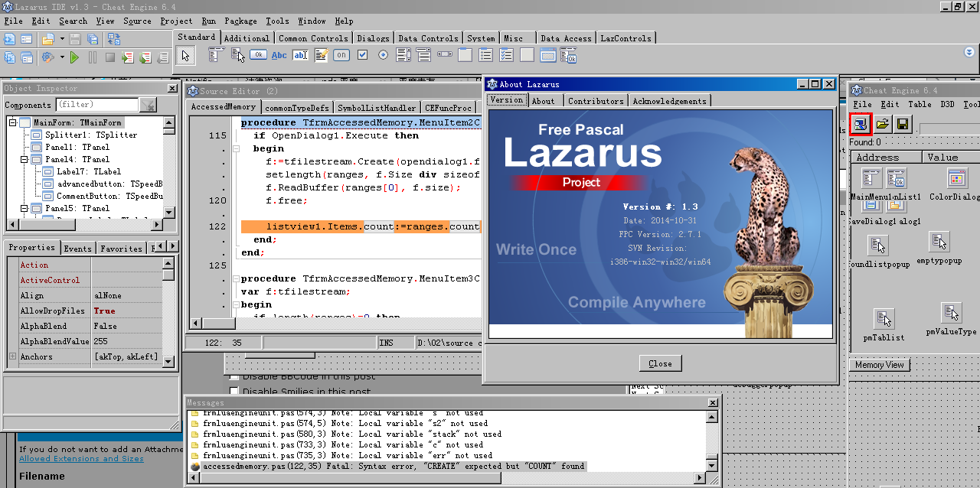The width and height of the screenshot is (980, 488).
Task: Select the TToggleBox 'on' palette component
Action: point(341,55)
